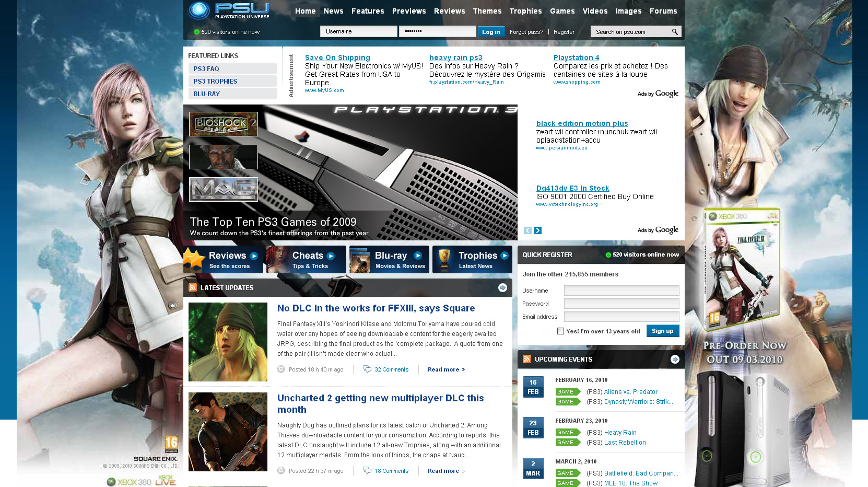This screenshot has height=487, width=868.
Task: Open the 32 Comments link
Action: [391, 369]
